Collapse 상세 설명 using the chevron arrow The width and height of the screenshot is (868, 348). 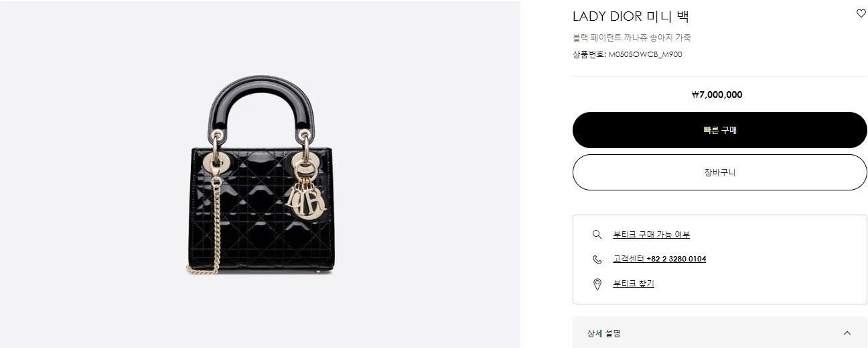point(847,333)
